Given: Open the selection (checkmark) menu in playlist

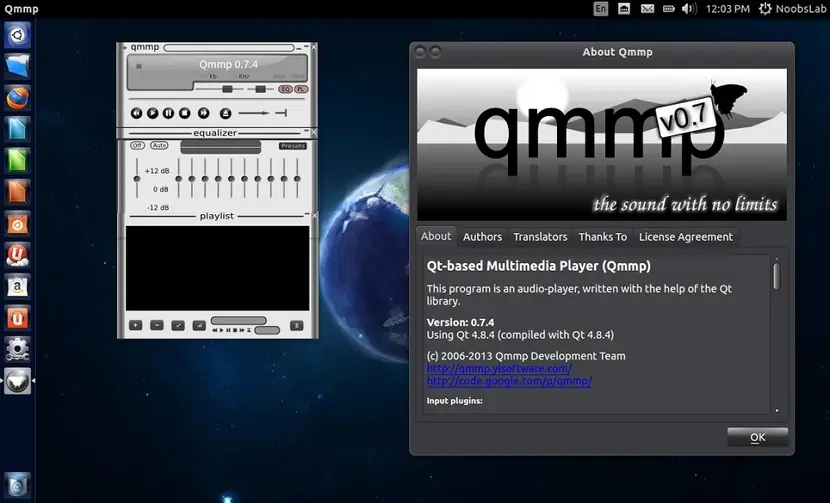Looking at the screenshot, I should 178,325.
